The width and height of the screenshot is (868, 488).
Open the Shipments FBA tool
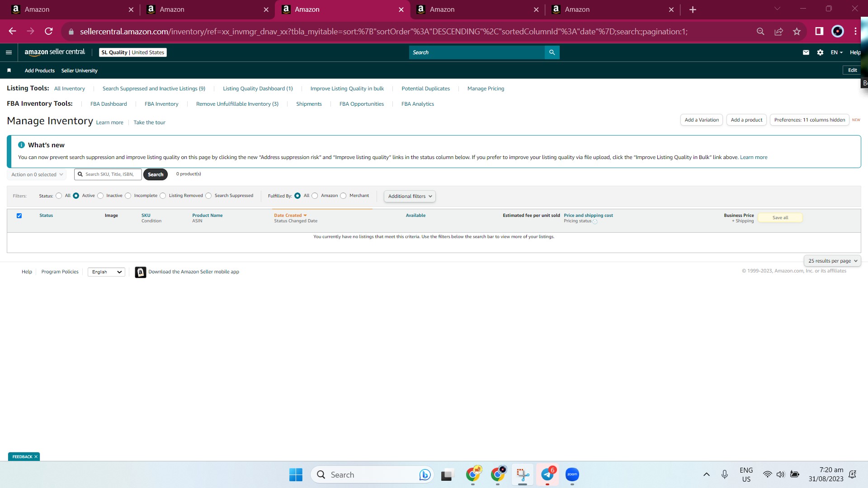tap(309, 104)
